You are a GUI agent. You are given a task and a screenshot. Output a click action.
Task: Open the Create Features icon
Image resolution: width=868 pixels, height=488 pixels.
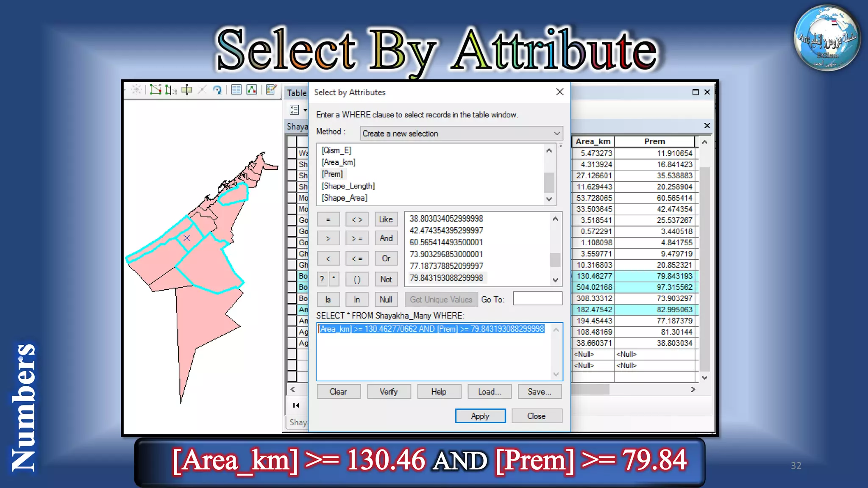click(271, 90)
